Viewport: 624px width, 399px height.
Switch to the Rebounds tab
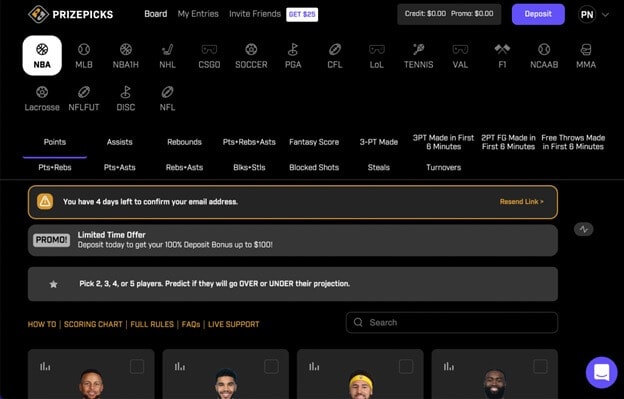tap(184, 142)
